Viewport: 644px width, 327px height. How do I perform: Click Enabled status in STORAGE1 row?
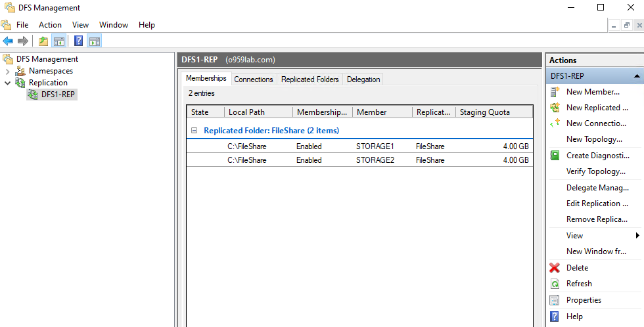pos(309,146)
